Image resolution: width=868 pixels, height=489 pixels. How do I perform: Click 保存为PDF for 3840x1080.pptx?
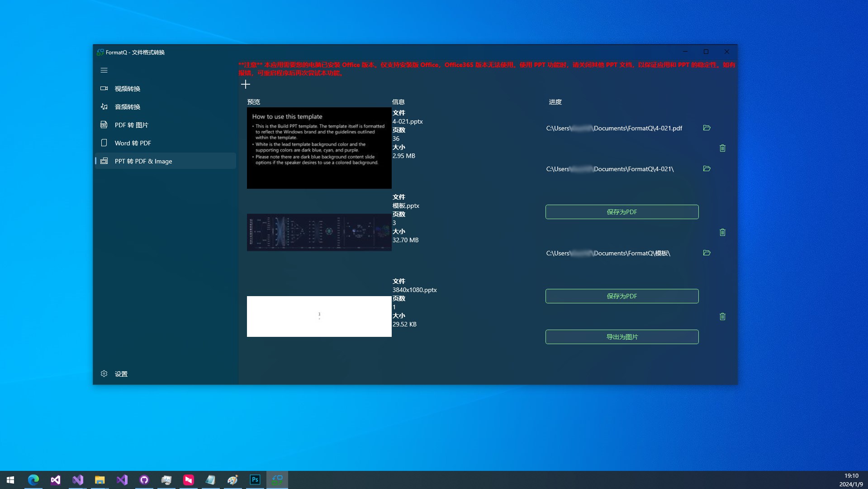(622, 296)
